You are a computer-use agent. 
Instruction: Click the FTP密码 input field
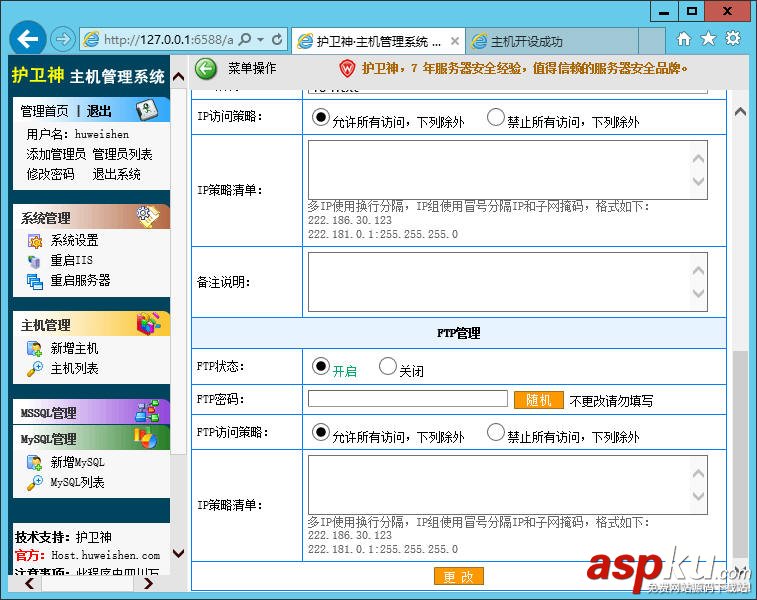pos(407,399)
